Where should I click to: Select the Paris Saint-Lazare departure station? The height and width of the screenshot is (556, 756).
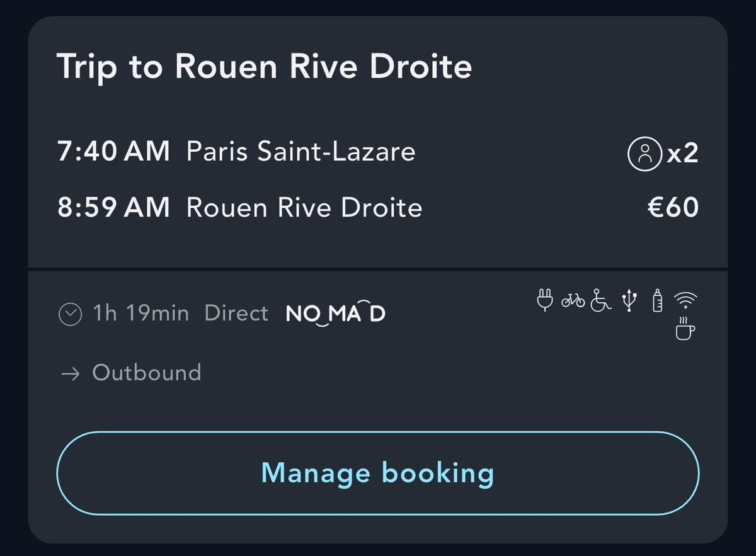pyautogui.click(x=301, y=152)
